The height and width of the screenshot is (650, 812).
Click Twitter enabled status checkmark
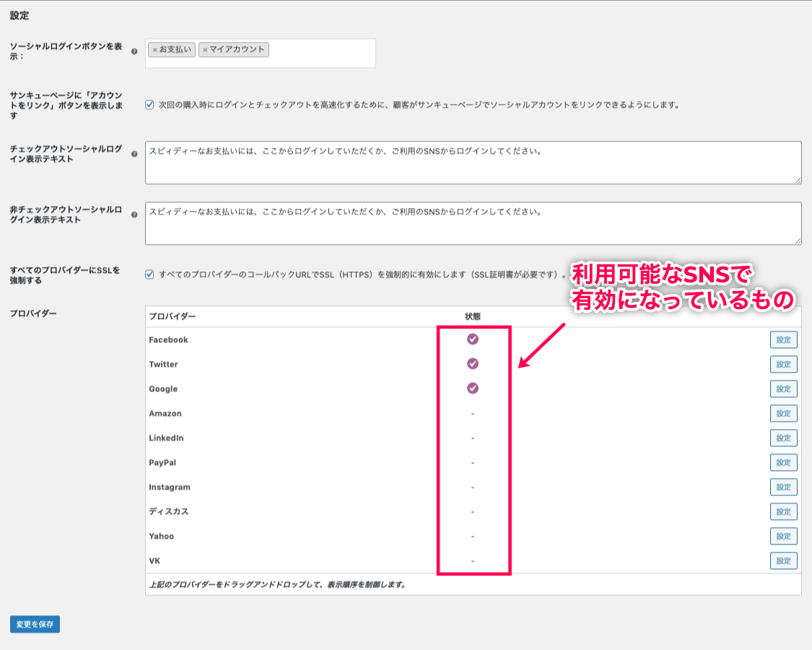tap(472, 363)
